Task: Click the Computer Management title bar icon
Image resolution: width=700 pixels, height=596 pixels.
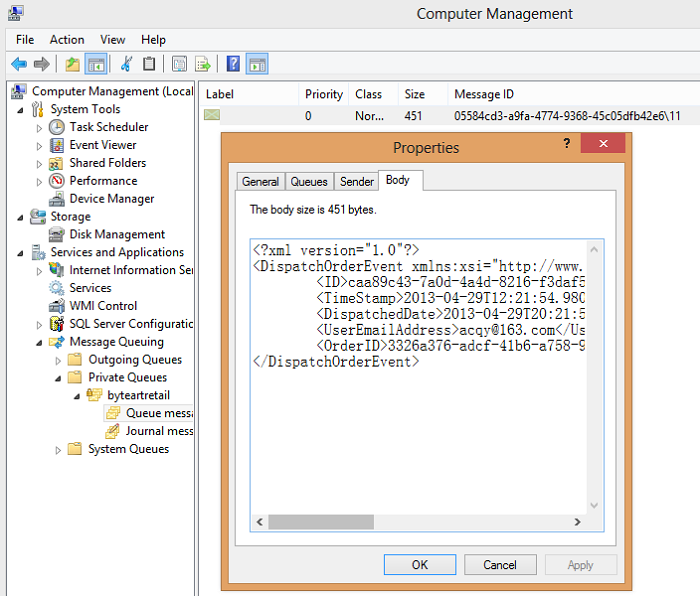Action: coord(16,13)
